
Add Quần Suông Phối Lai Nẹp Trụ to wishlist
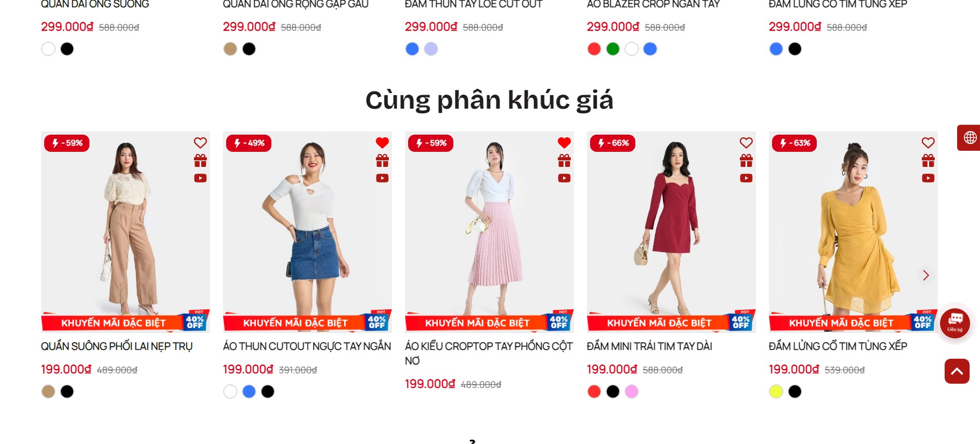pyautogui.click(x=200, y=142)
